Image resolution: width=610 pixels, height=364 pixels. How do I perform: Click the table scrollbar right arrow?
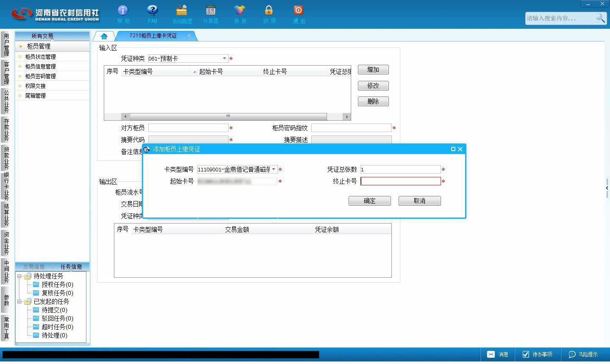[x=347, y=116]
